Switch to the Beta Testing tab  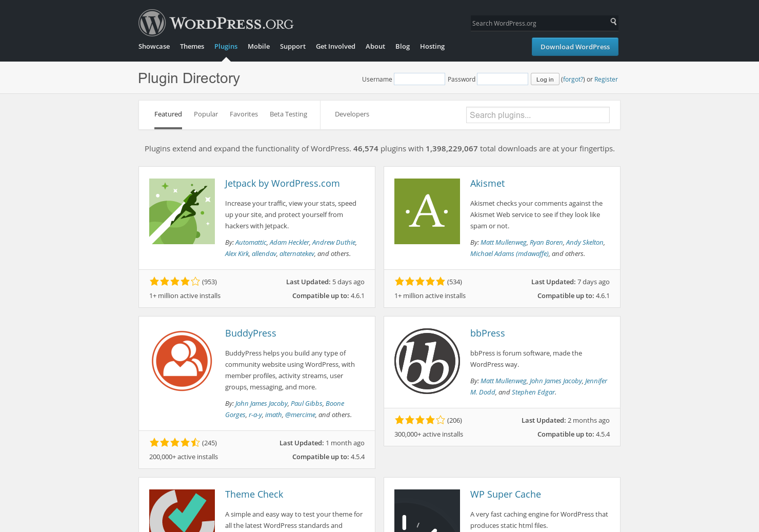[288, 114]
